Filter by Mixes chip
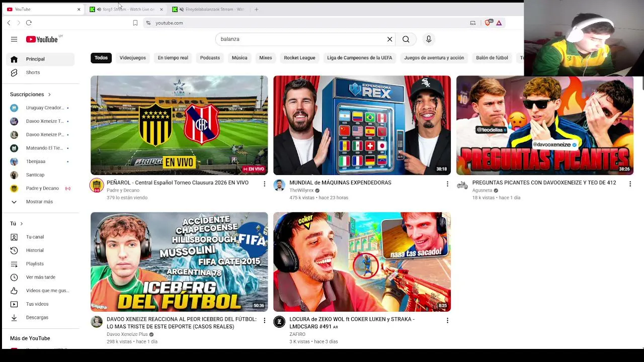The width and height of the screenshot is (644, 362). click(266, 58)
